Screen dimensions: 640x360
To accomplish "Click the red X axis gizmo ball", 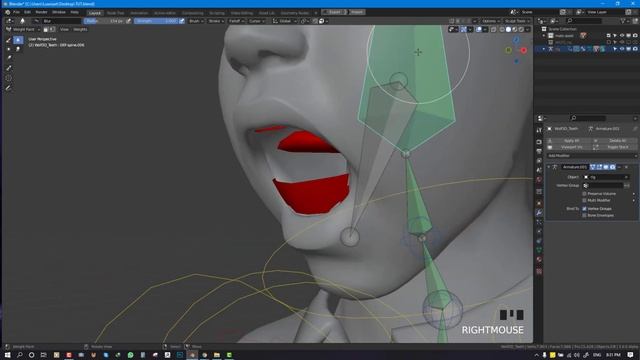I will click(x=524, y=50).
